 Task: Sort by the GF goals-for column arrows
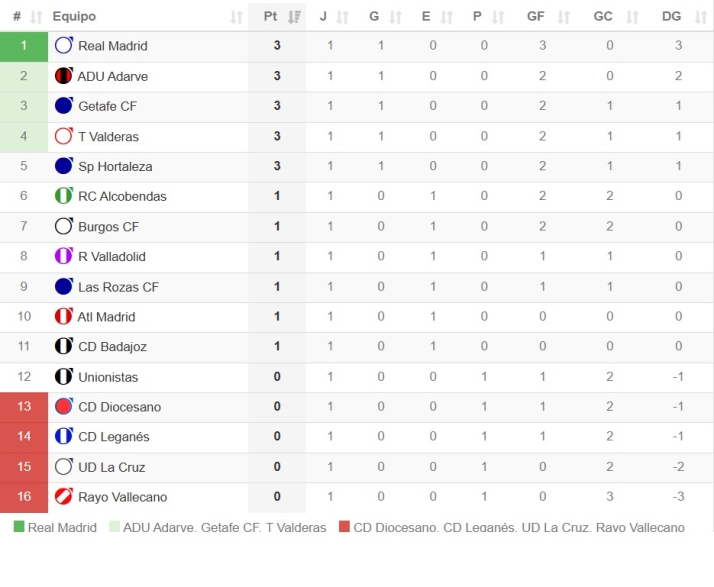[x=564, y=17]
